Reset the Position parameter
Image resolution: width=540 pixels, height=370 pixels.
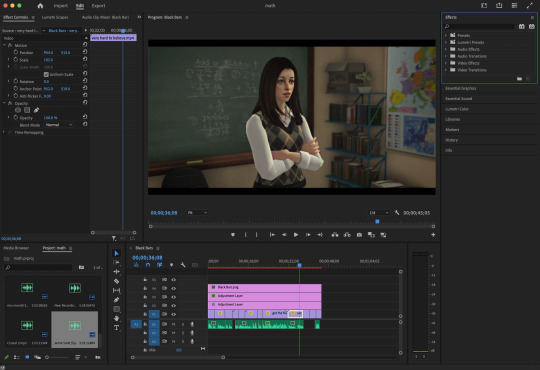[x=85, y=52]
